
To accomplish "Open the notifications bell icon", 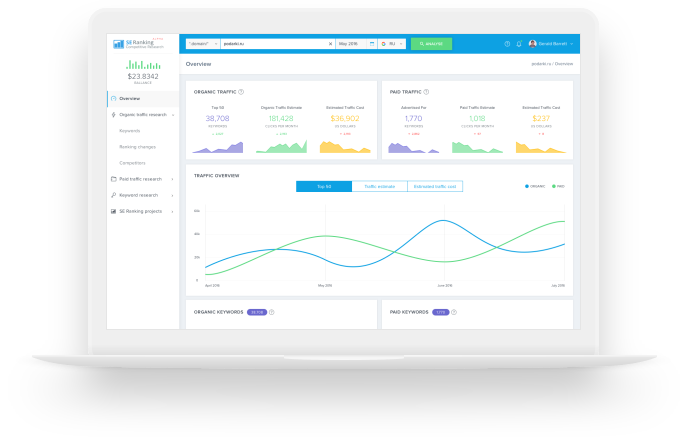I will (519, 44).
